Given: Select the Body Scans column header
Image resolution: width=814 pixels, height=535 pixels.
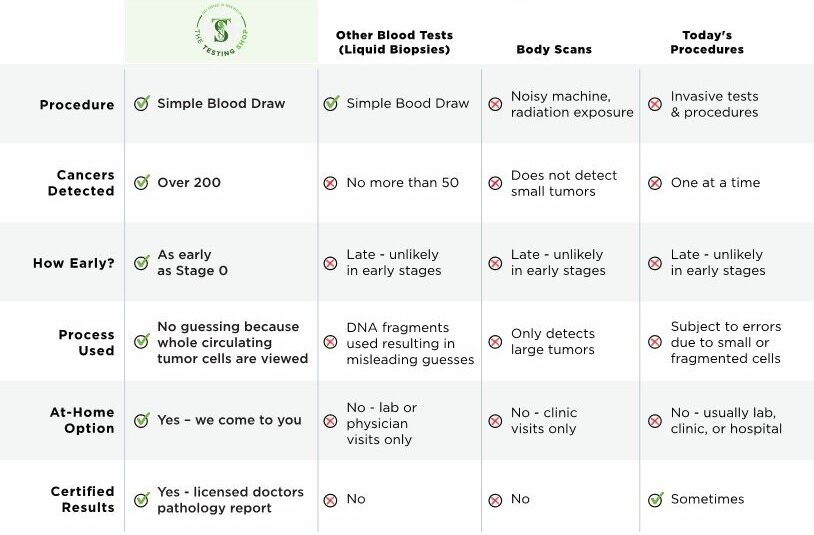Looking at the screenshot, I should pos(554,49).
